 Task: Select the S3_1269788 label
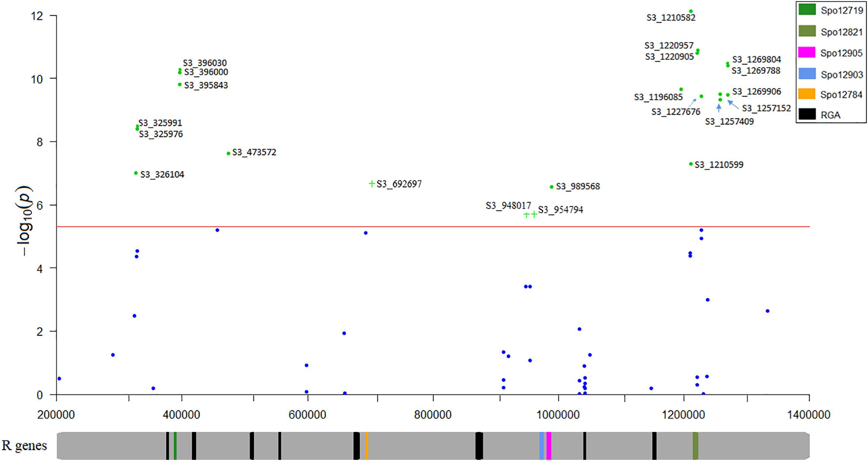coord(756,70)
